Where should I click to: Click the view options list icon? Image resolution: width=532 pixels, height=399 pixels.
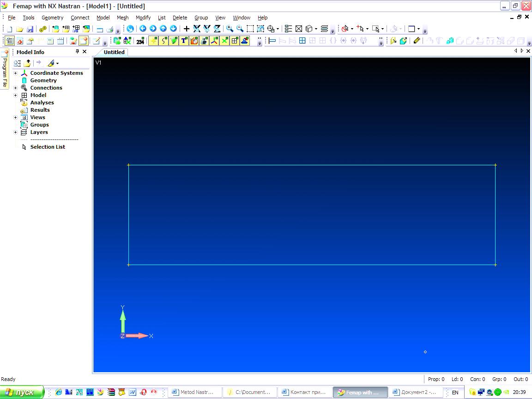coord(288,29)
